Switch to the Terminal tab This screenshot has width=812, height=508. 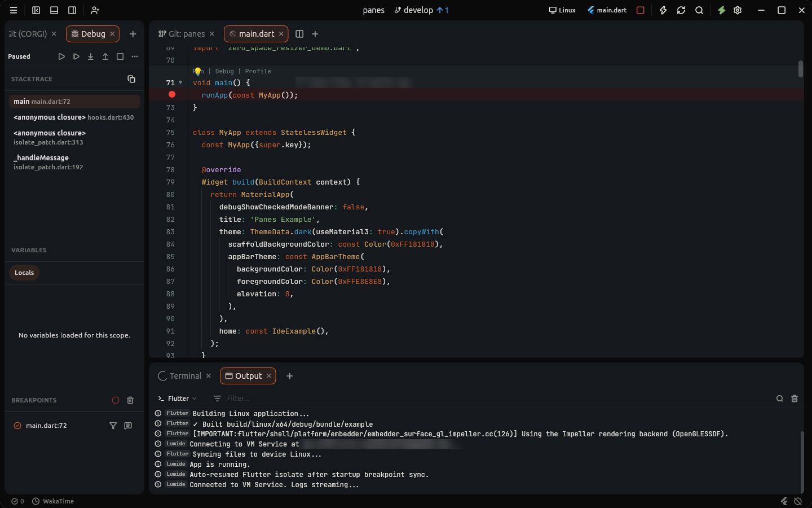click(x=185, y=376)
